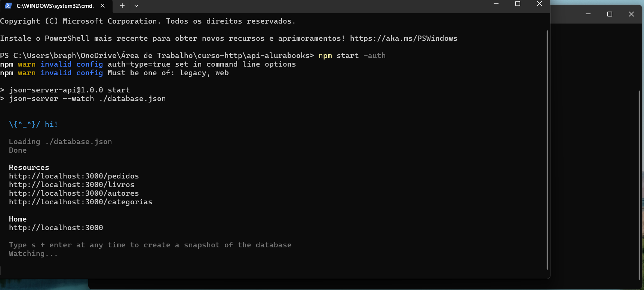Open the localhost:3000/autores resource link
The width and height of the screenshot is (644, 290).
pos(74,193)
